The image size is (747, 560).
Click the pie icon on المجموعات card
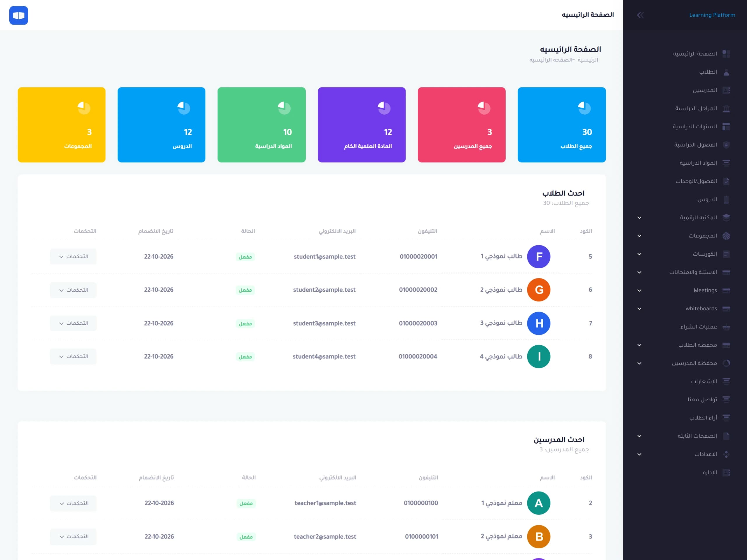[84, 108]
